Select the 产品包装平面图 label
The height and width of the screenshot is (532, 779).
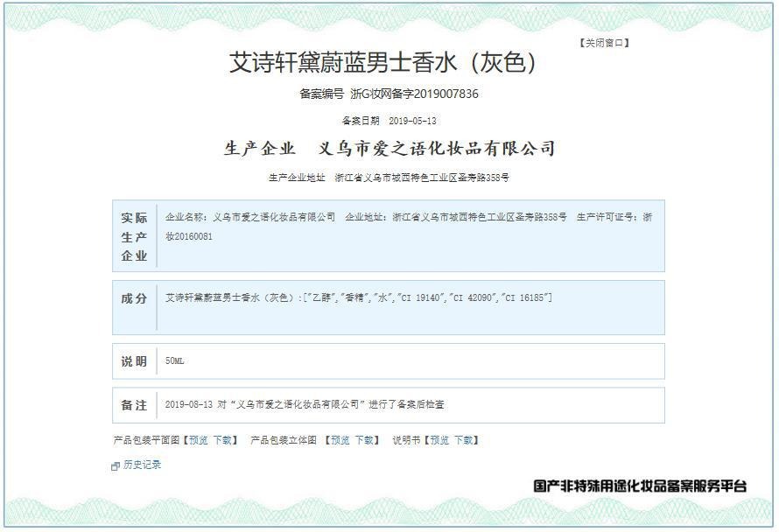(x=146, y=440)
